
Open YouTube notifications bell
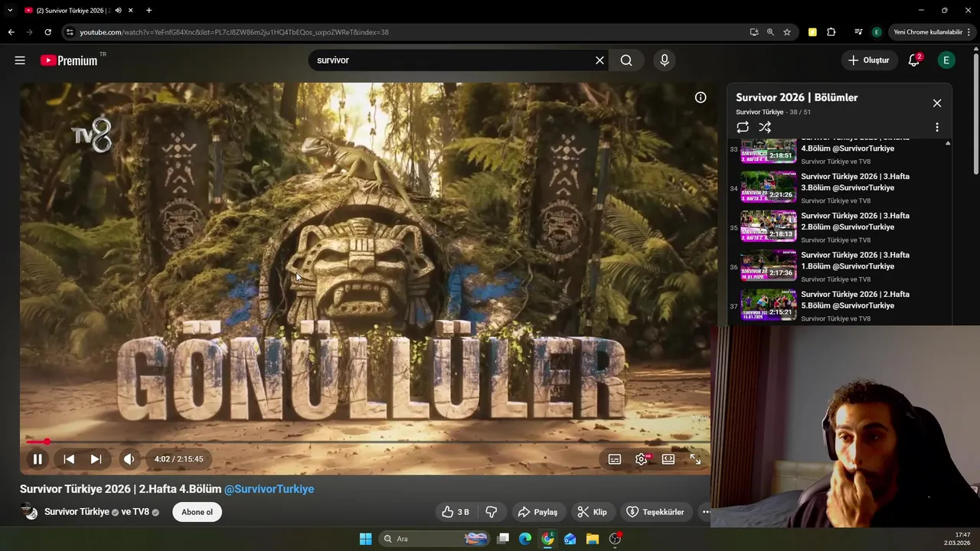coord(914,60)
